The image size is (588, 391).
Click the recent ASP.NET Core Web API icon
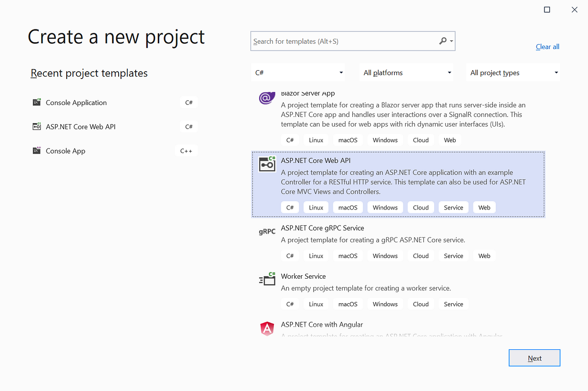[36, 126]
